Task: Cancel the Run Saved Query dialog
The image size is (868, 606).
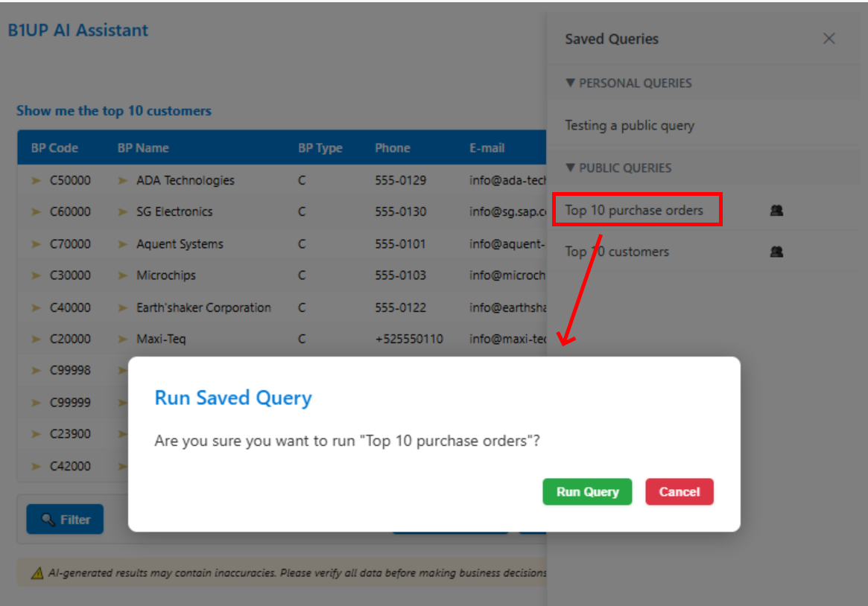Action: point(679,491)
